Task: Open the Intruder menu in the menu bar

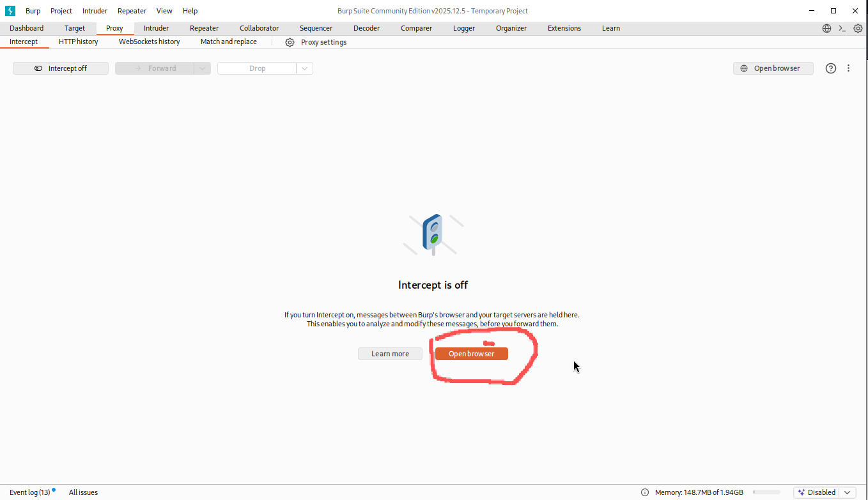Action: click(x=95, y=11)
